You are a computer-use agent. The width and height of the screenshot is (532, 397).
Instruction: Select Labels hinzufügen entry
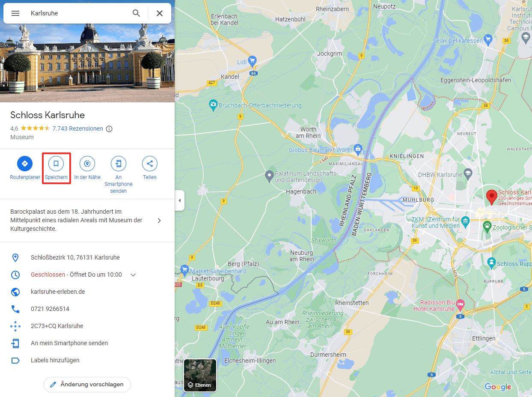tap(55, 360)
